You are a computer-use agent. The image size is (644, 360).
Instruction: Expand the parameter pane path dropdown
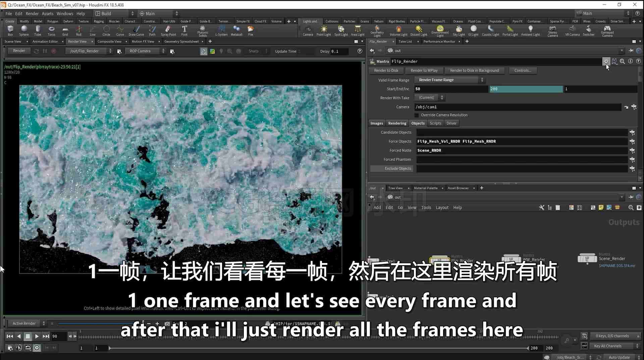pos(622,51)
